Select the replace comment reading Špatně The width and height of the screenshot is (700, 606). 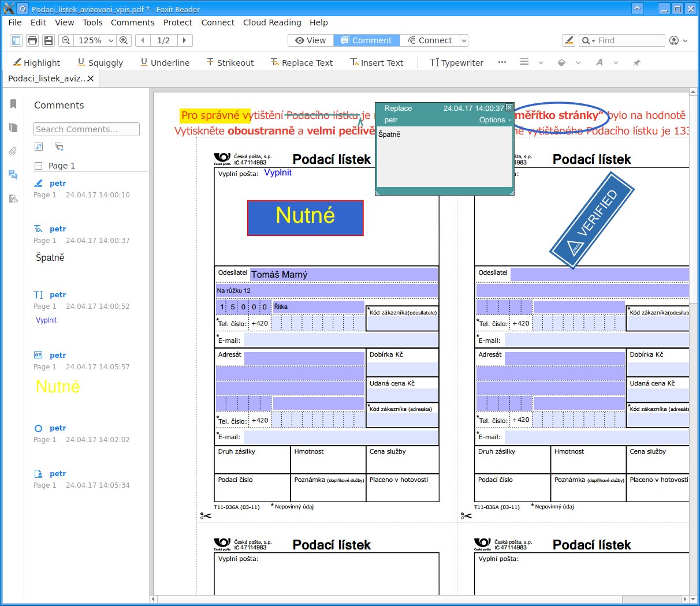point(87,244)
